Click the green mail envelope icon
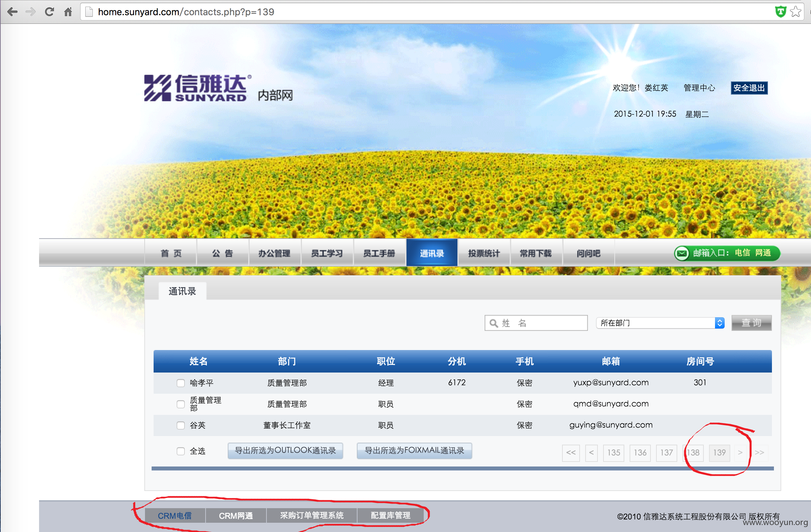Screen dimensions: 811x532 [682, 253]
